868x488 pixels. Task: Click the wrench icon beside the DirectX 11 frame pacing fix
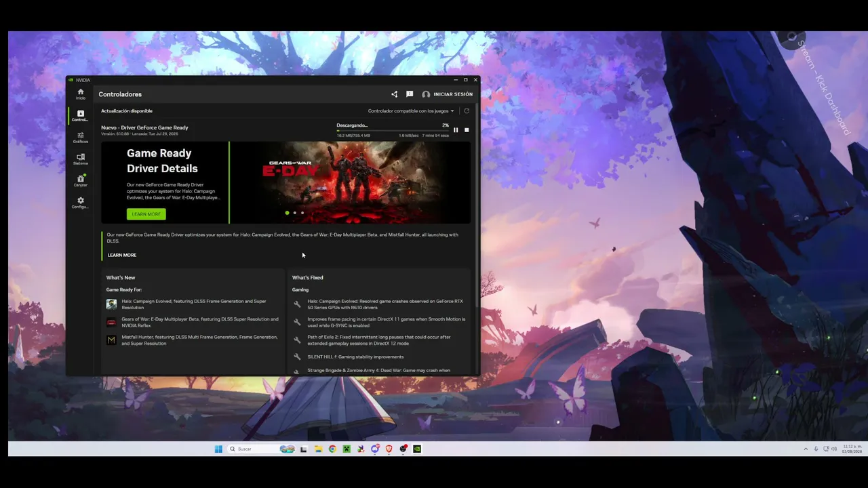click(x=297, y=322)
